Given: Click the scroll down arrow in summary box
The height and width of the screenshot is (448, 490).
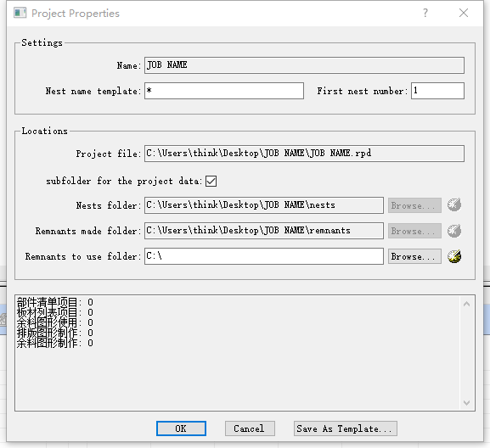Looking at the screenshot, I should click(466, 403).
